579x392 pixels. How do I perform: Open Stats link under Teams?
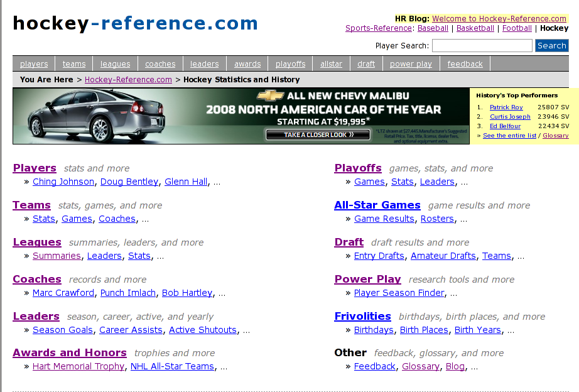point(43,219)
